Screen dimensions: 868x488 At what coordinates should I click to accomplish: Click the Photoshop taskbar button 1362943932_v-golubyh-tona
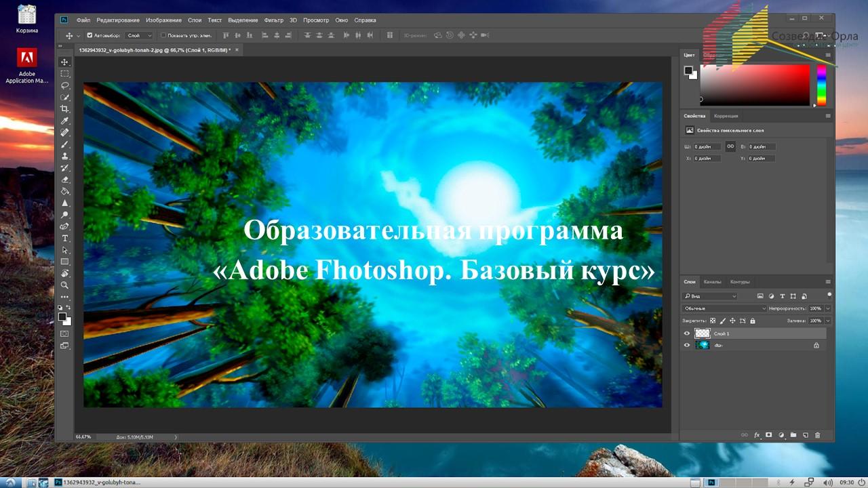tap(97, 482)
